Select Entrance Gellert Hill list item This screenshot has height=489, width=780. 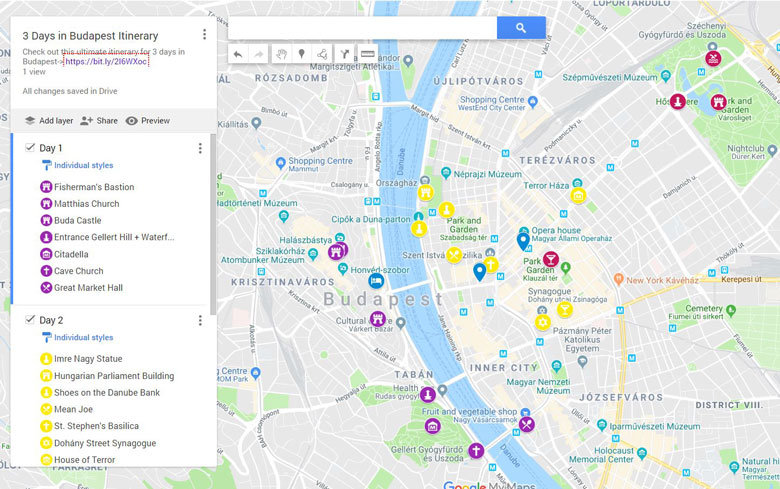click(114, 237)
